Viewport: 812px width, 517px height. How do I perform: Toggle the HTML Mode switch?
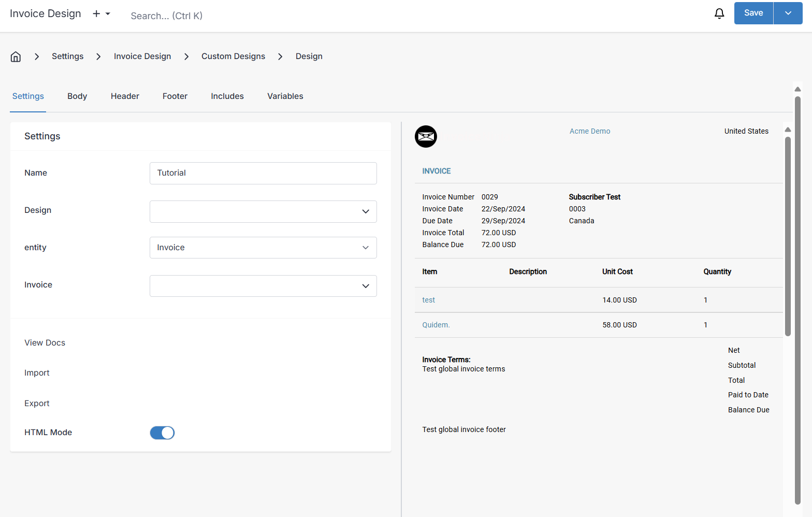[x=162, y=433]
